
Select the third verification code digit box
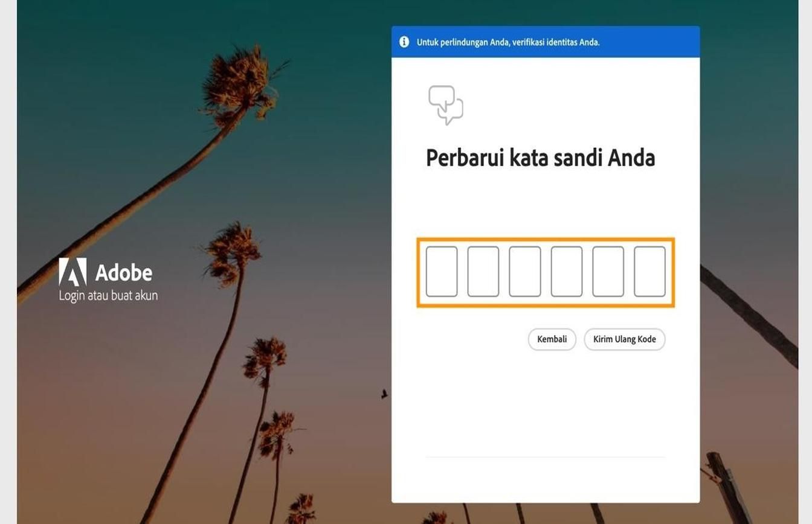525,272
